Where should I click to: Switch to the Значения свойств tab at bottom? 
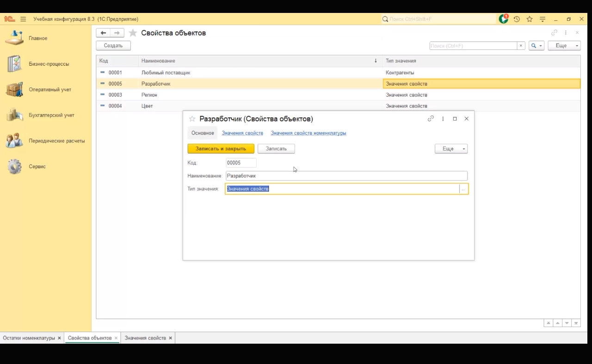click(x=145, y=338)
